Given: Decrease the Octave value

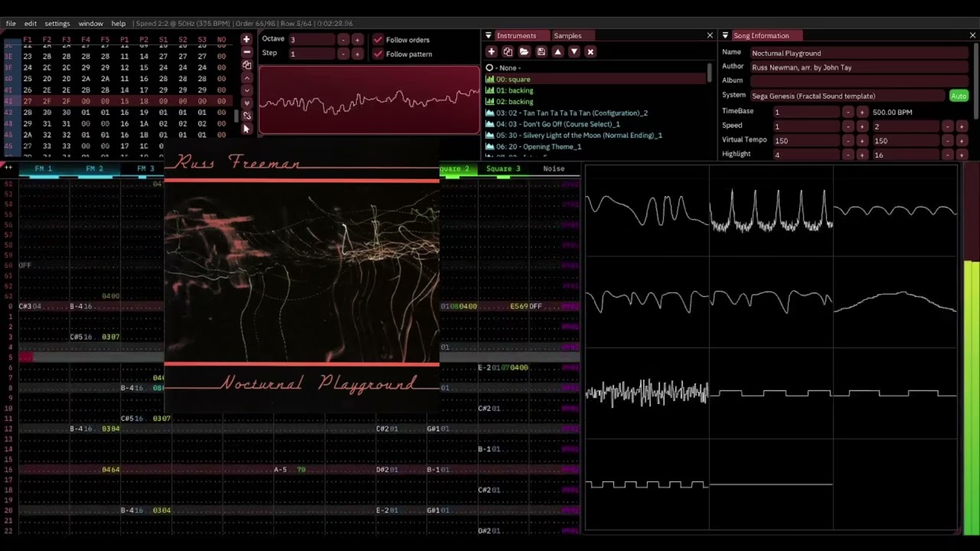Looking at the screenshot, I should [x=343, y=39].
